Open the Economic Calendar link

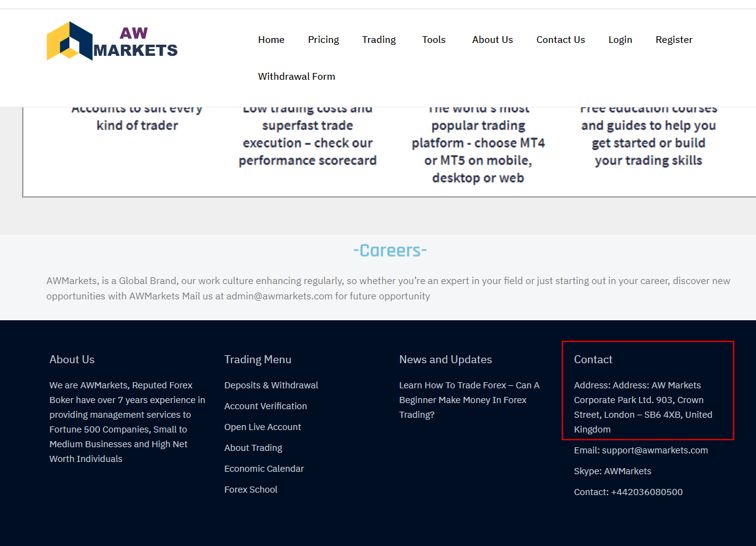264,469
